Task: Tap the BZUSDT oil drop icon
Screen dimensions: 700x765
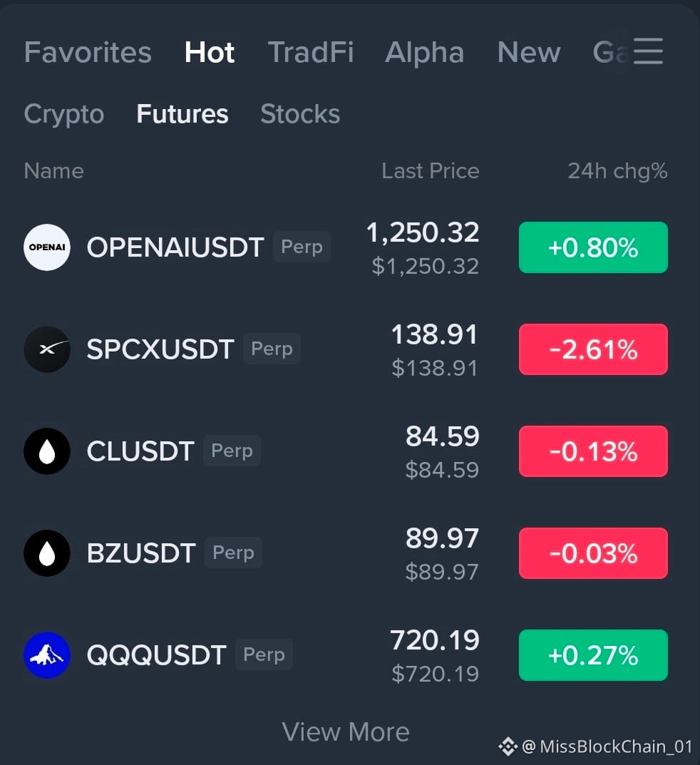Action: [x=47, y=553]
